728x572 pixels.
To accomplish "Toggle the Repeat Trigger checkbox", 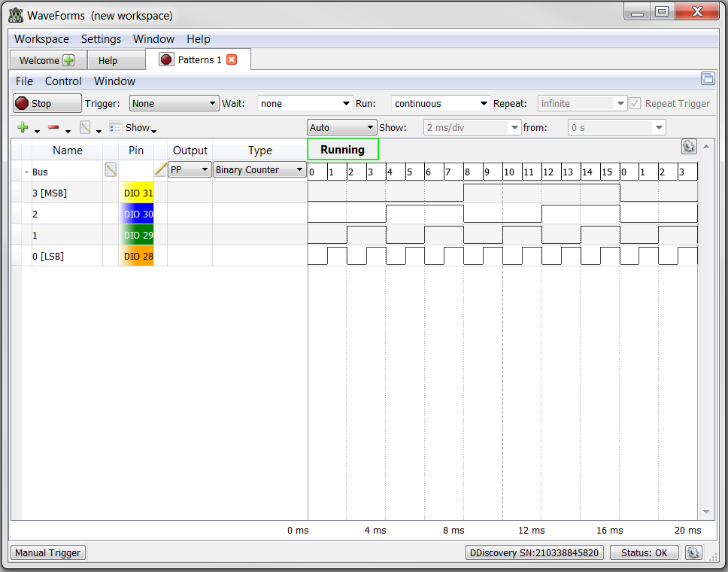I will [635, 103].
